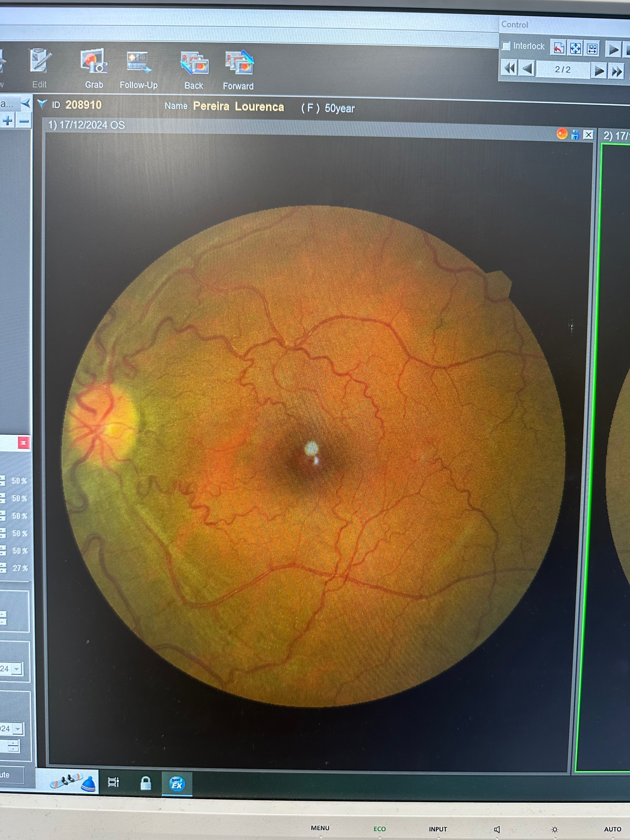This screenshot has width=630, height=840.
Task: Click the zoom out minus button
Action: (x=24, y=121)
